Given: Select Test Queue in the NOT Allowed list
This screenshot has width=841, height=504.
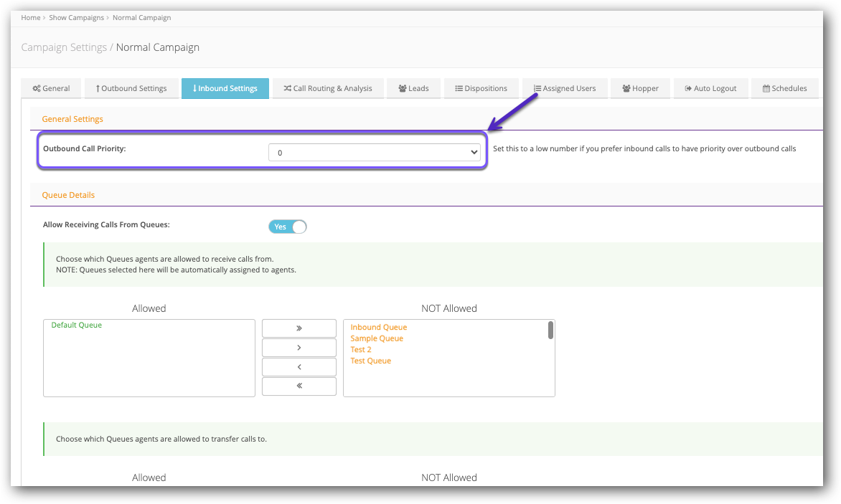Looking at the screenshot, I should 370,361.
